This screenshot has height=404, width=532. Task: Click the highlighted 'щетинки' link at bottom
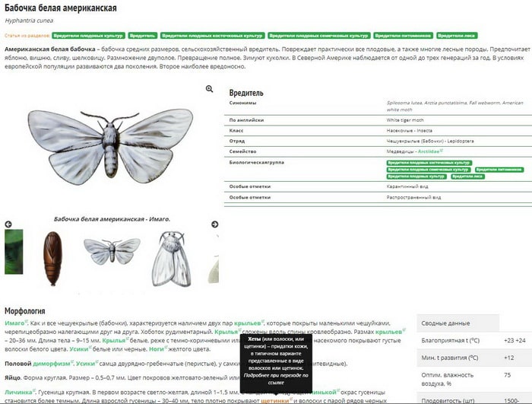click(x=274, y=400)
